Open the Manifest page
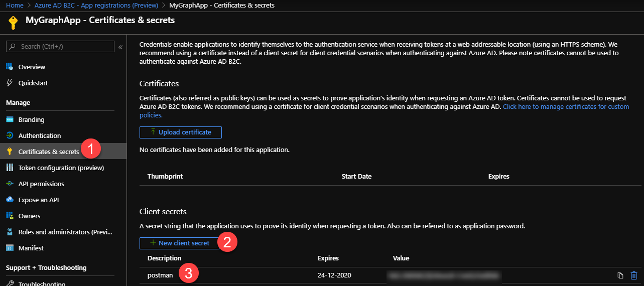644x286 pixels. tap(31, 248)
